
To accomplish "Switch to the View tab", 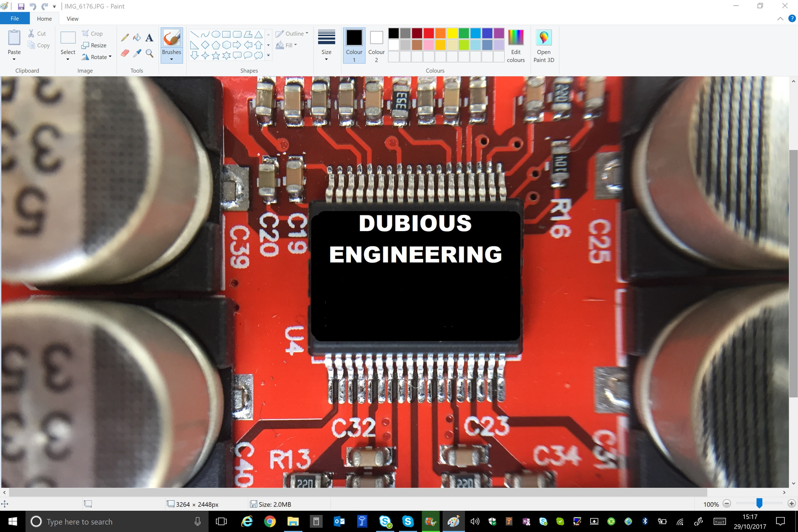I will [x=72, y=19].
